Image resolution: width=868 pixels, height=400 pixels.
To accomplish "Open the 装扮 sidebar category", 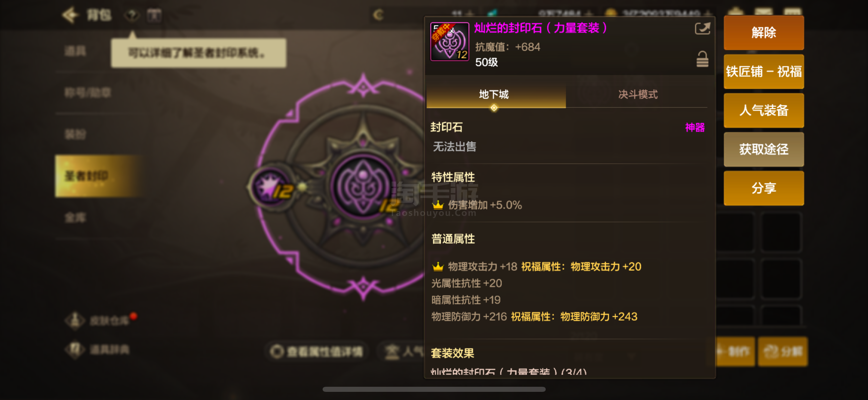I will click(75, 134).
